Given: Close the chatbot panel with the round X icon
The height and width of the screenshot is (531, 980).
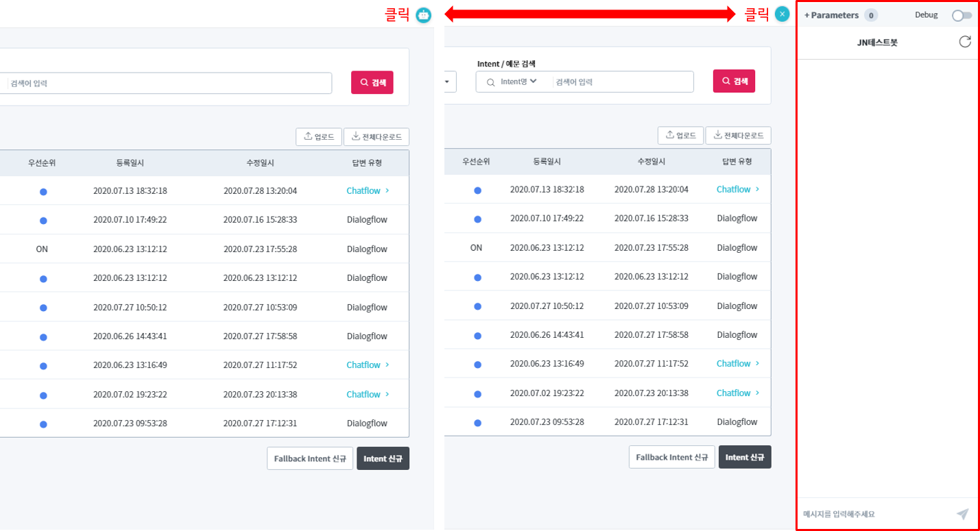Looking at the screenshot, I should tap(782, 14).
